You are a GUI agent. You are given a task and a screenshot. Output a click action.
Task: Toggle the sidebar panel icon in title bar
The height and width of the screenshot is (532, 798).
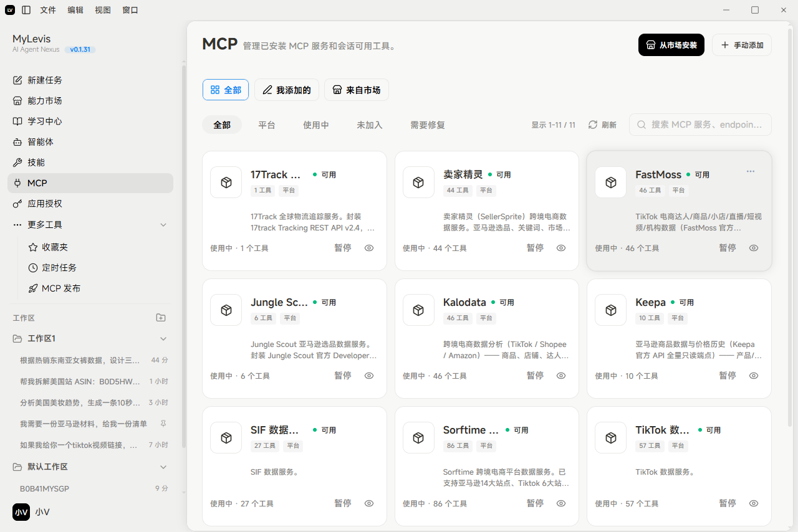pos(26,10)
